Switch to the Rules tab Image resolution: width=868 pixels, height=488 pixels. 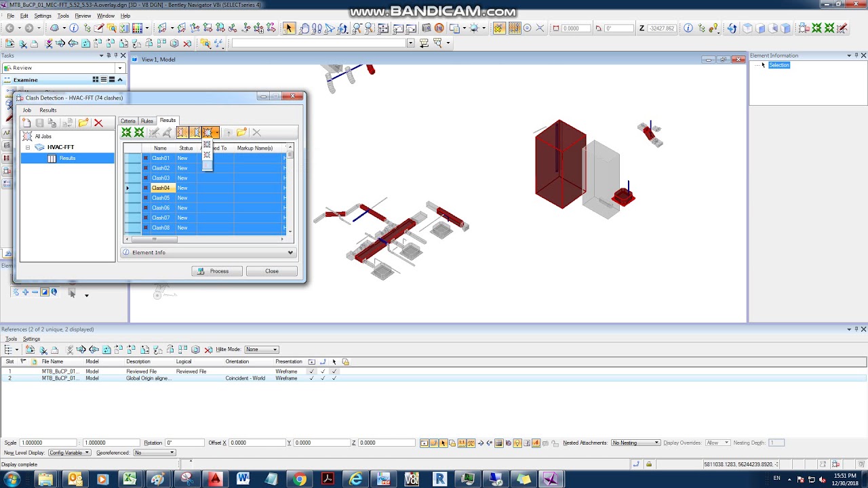pos(147,121)
